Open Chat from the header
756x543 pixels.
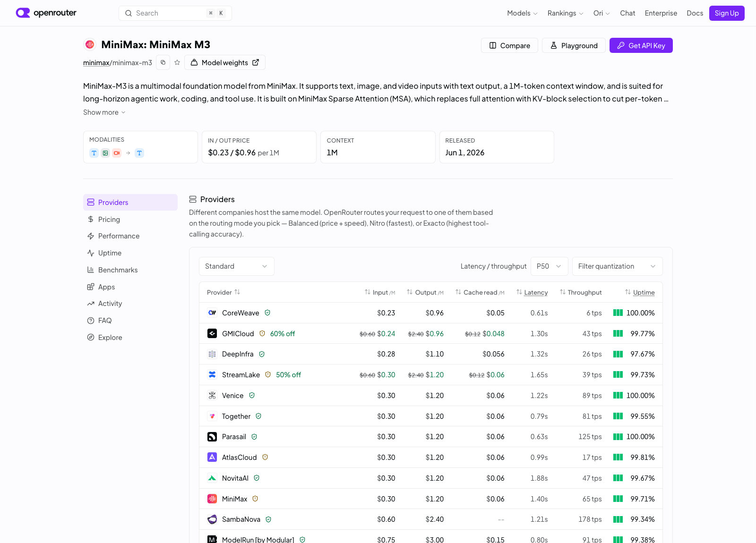tap(627, 13)
